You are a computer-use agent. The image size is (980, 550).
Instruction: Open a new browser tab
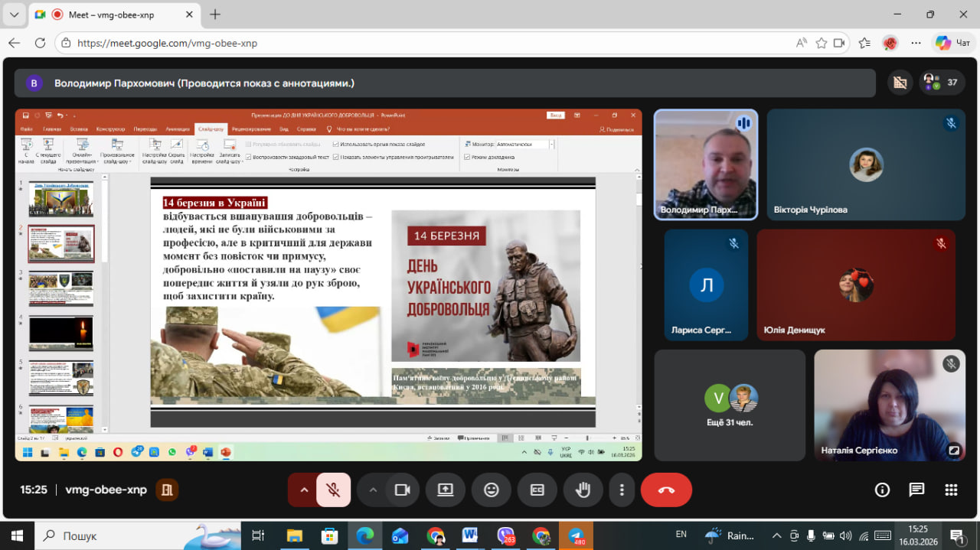coord(215,15)
